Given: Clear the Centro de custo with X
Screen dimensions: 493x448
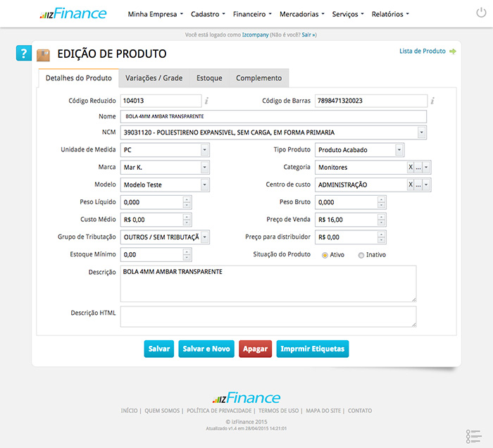Looking at the screenshot, I should 411,185.
